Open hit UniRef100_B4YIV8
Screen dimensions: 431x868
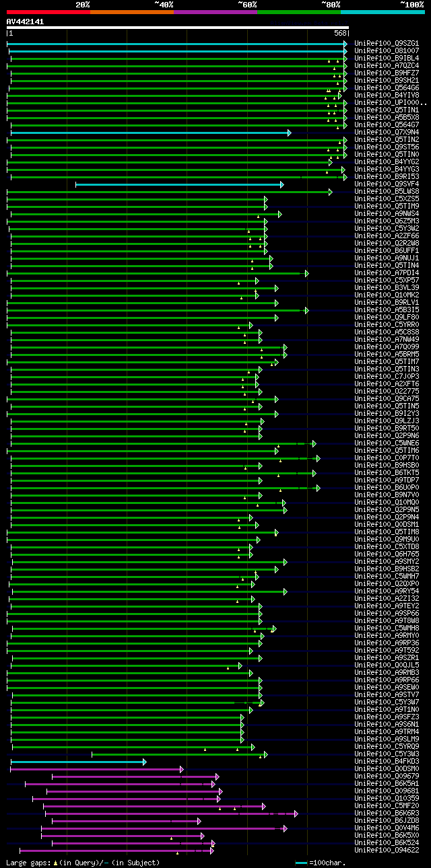(387, 95)
